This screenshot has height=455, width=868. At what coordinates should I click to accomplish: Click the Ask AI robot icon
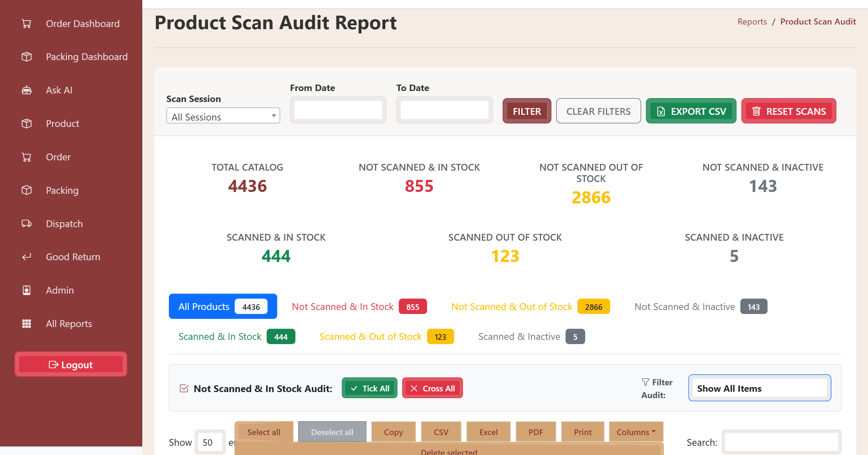[26, 90]
